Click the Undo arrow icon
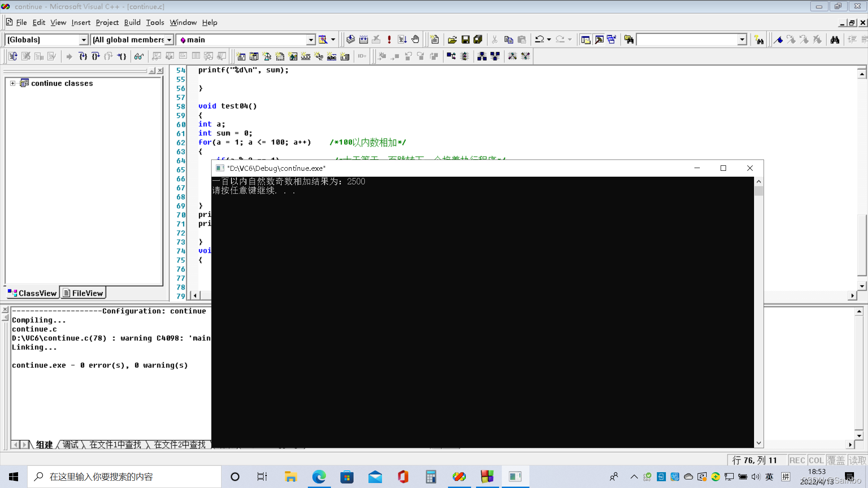 tap(539, 40)
